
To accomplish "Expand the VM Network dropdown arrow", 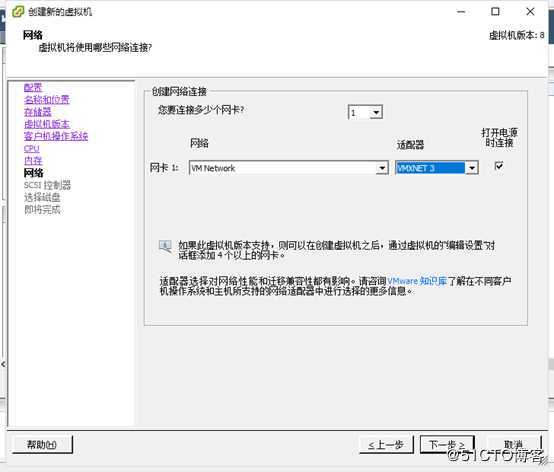I will (x=382, y=168).
